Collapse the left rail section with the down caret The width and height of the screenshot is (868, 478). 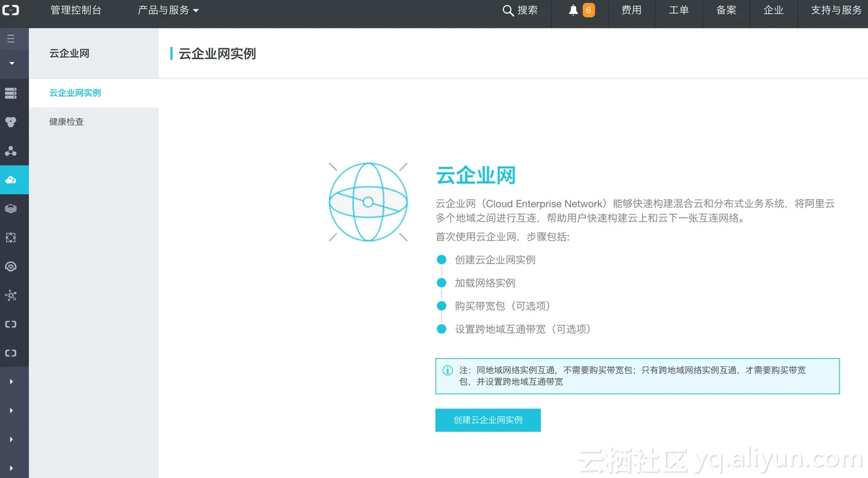11,63
